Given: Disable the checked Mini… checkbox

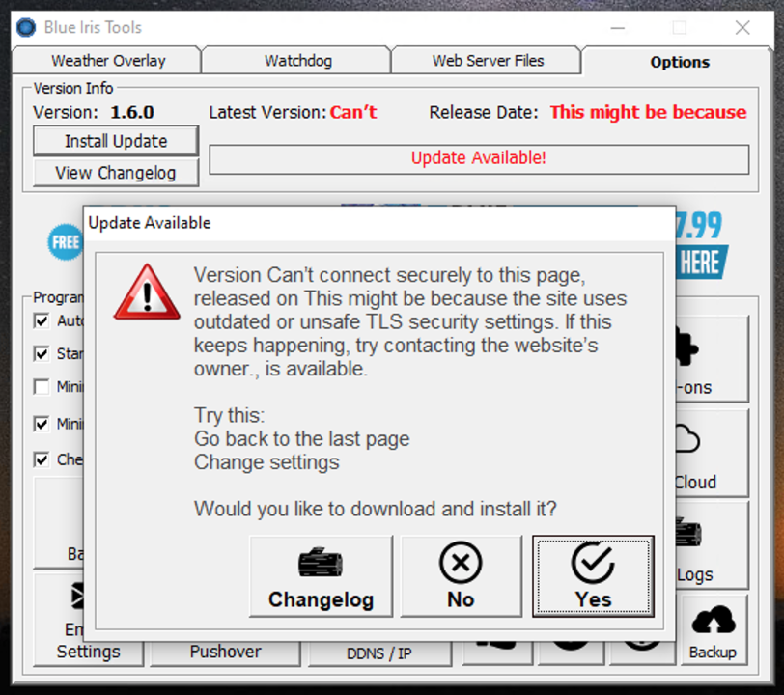Looking at the screenshot, I should click(x=42, y=424).
